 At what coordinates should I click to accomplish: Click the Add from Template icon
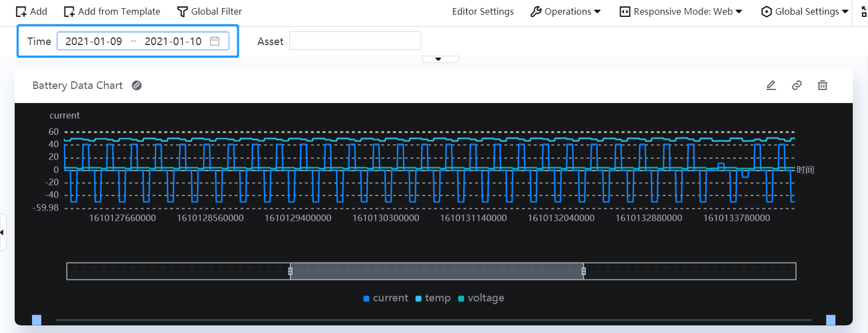pyautogui.click(x=69, y=12)
